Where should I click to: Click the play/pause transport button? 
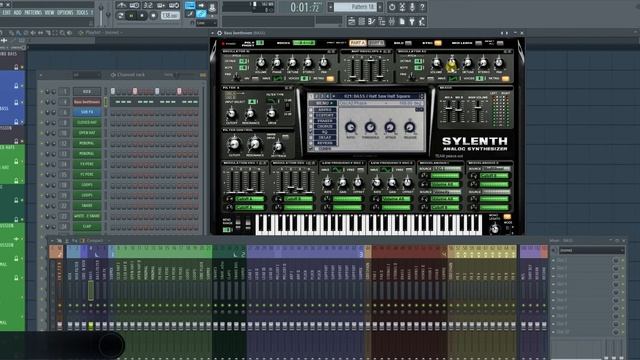pyautogui.click(x=131, y=16)
